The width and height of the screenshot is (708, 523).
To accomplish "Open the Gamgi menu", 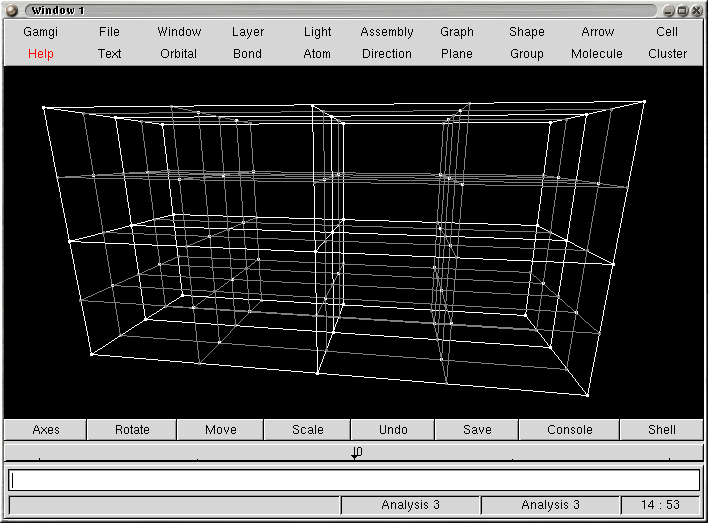I will pos(41,32).
